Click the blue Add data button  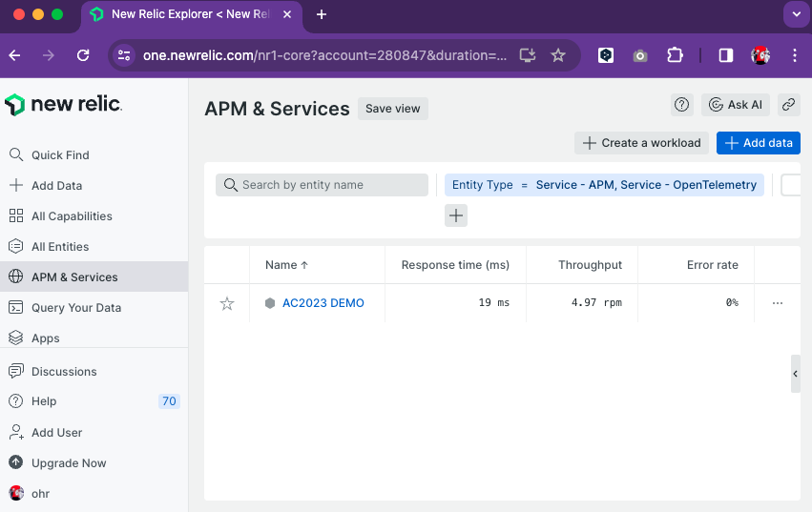click(759, 143)
